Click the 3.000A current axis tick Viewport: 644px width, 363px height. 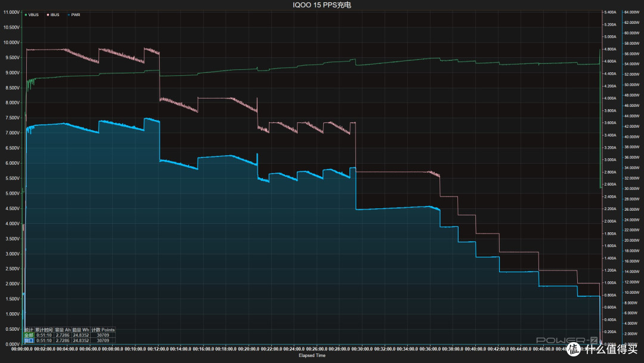click(x=610, y=160)
